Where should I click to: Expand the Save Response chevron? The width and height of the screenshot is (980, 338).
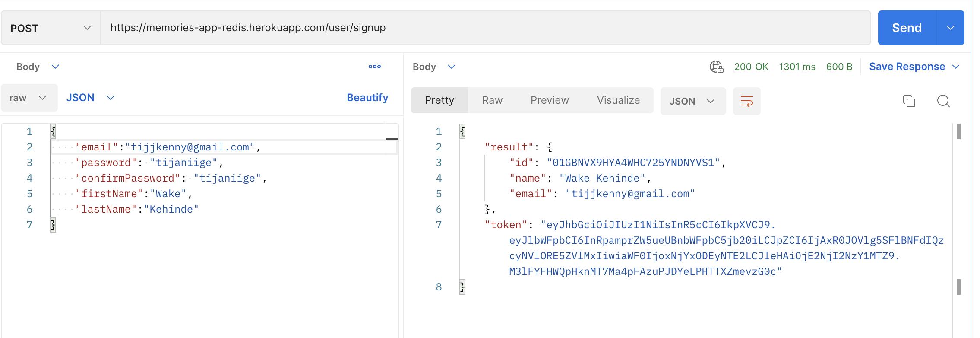[956, 67]
